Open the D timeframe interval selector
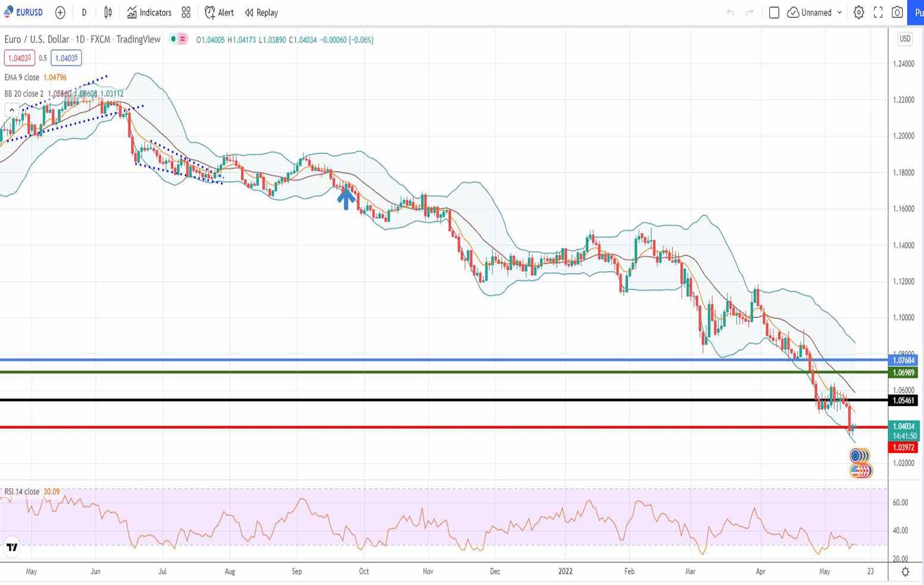 pyautogui.click(x=84, y=12)
